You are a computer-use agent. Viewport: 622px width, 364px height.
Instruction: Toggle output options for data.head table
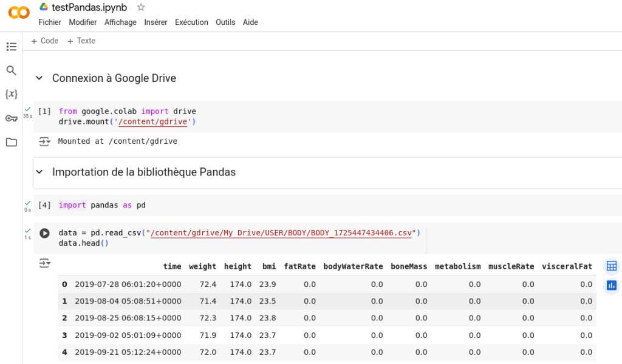tap(44, 263)
